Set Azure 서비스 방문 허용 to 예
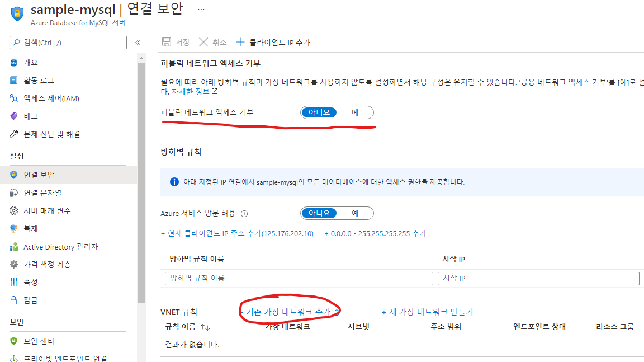Screen dimensions: 644x362 355,213
